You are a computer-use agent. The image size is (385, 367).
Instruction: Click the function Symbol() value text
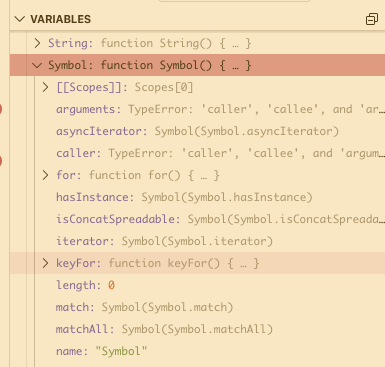tap(176, 65)
